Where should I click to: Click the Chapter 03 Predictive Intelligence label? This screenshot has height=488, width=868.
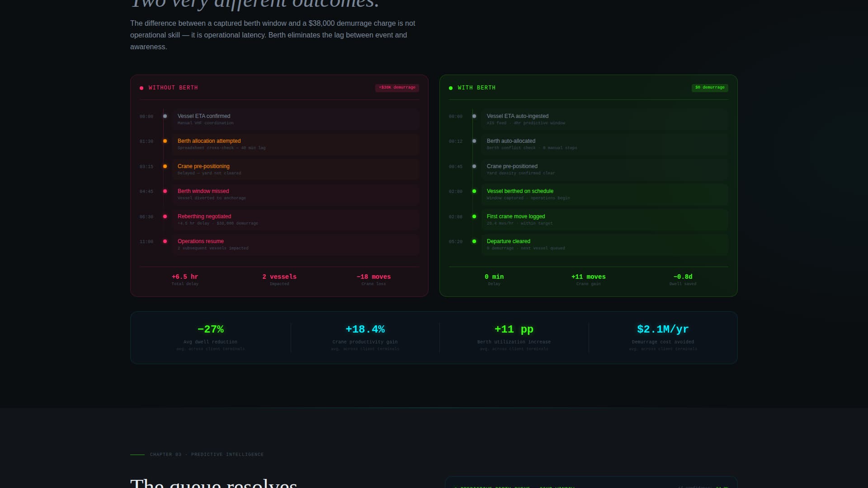point(207,455)
